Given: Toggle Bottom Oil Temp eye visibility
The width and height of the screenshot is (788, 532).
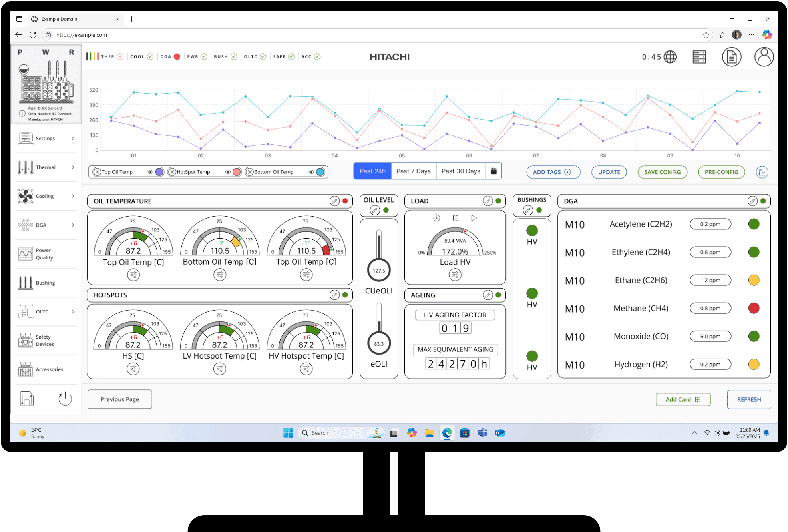Looking at the screenshot, I should pos(311,172).
